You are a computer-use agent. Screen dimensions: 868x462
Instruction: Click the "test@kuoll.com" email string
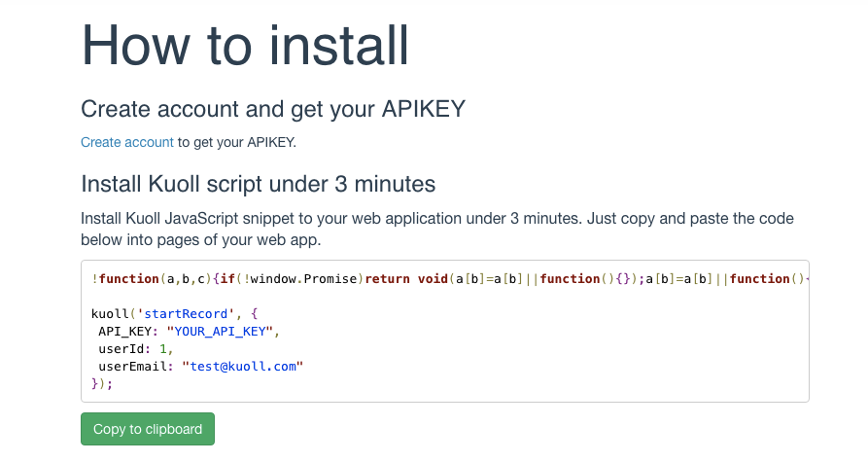tap(242, 366)
